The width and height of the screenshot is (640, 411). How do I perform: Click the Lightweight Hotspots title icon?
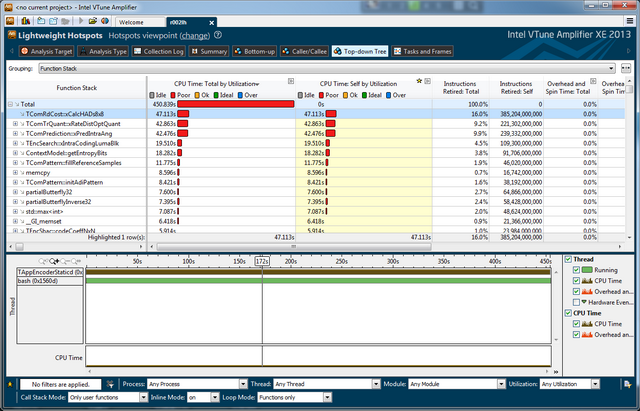[12, 35]
